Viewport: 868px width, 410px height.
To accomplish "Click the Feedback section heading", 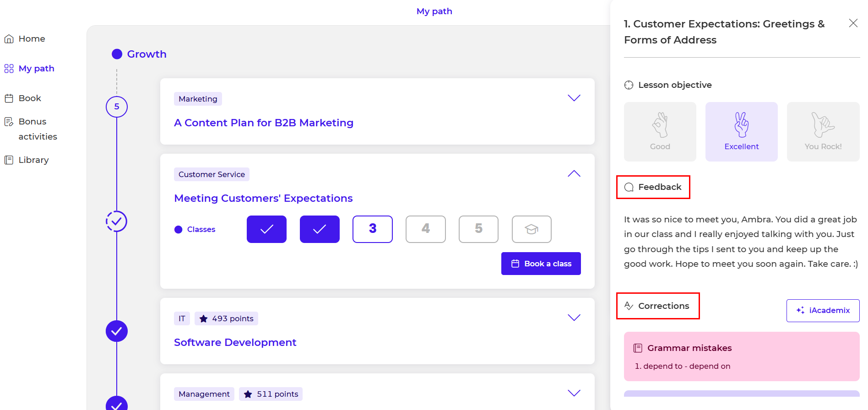I will click(660, 187).
